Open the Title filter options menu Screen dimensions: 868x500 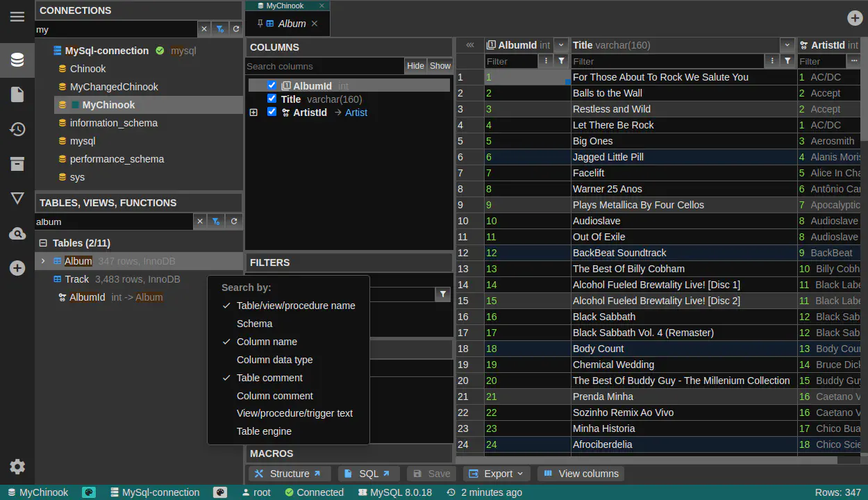tap(772, 61)
